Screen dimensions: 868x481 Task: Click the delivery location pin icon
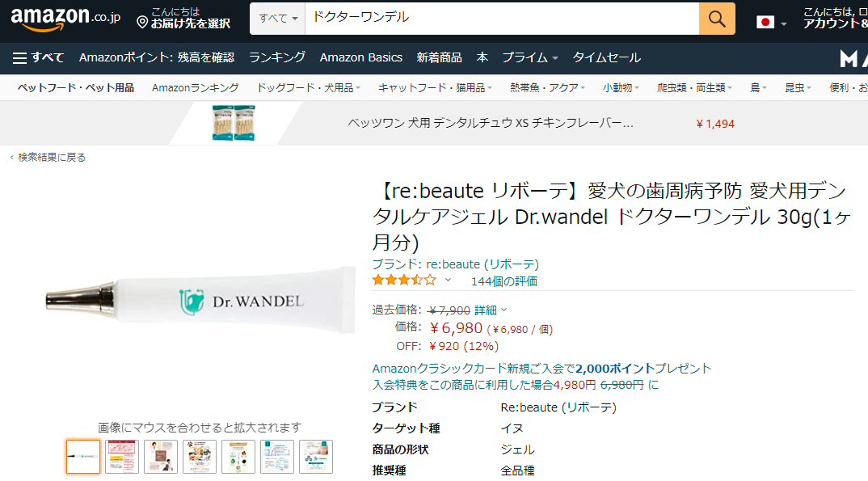pyautogui.click(x=142, y=22)
